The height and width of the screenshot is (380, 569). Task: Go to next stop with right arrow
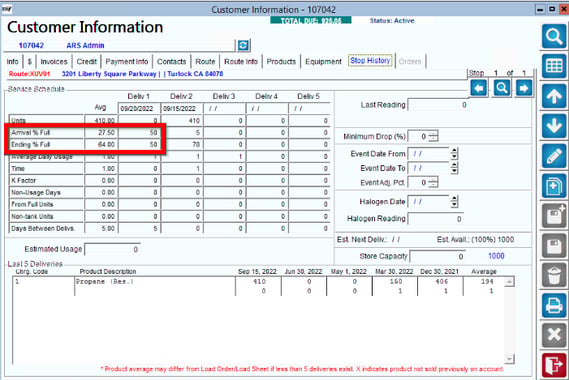524,88
